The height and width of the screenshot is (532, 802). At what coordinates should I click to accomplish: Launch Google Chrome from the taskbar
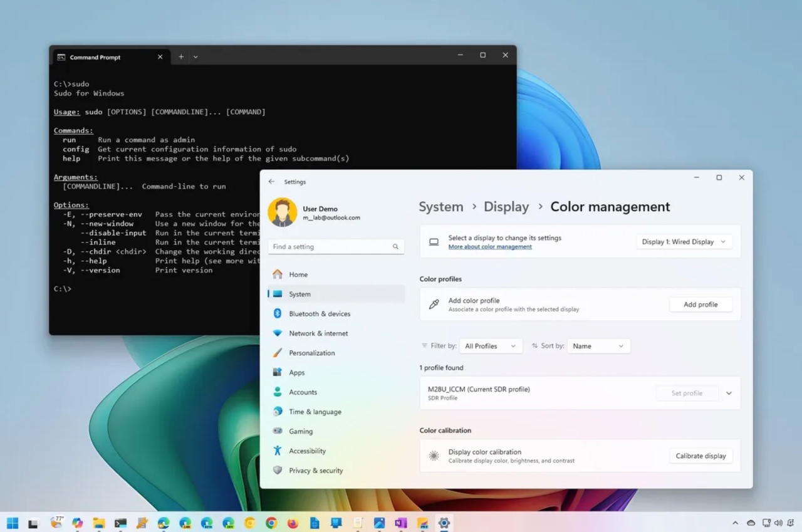pyautogui.click(x=272, y=523)
